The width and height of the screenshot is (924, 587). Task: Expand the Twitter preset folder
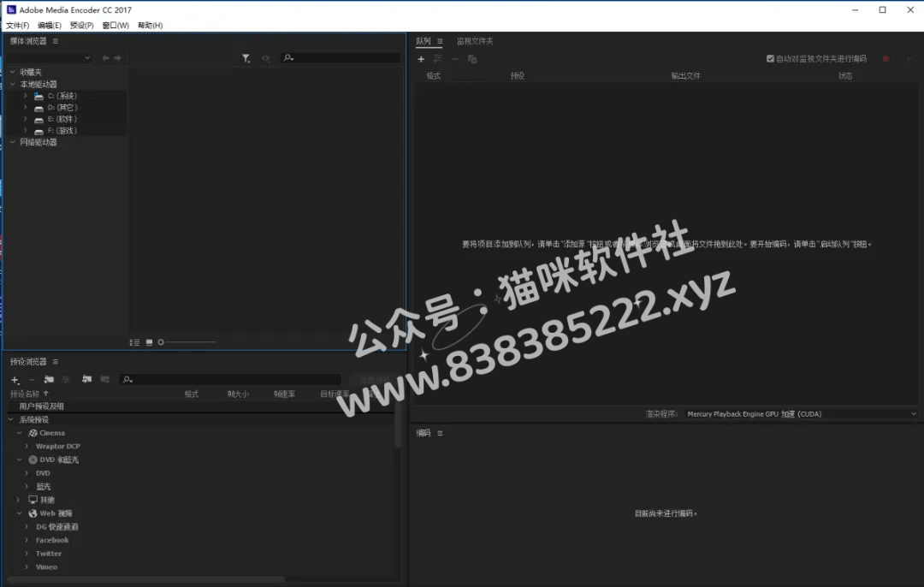click(x=27, y=554)
